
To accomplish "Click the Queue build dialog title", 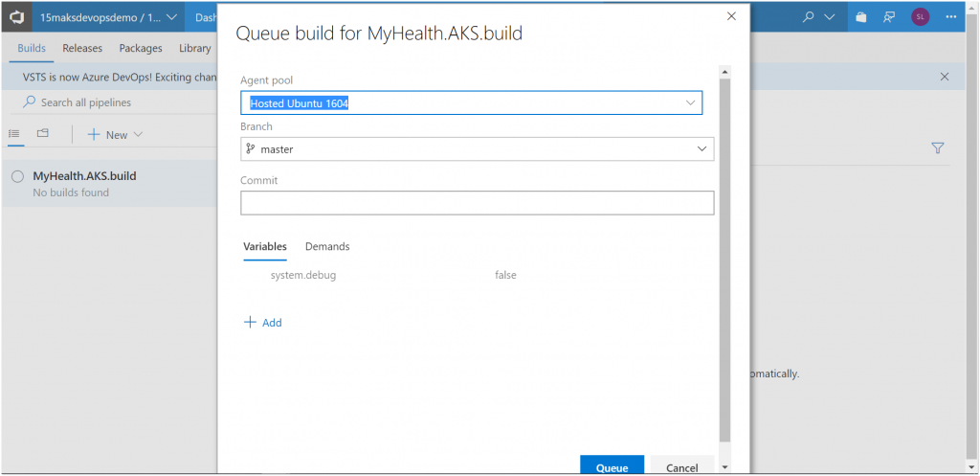I will pyautogui.click(x=379, y=34).
